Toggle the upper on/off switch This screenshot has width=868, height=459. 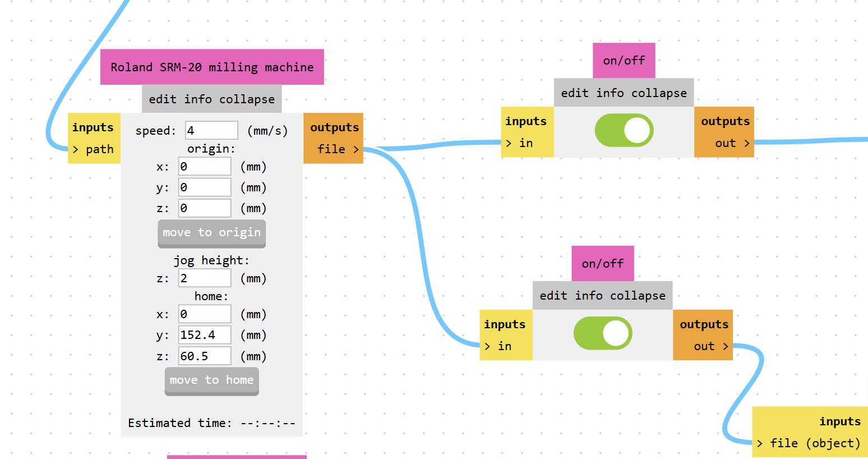[624, 131]
